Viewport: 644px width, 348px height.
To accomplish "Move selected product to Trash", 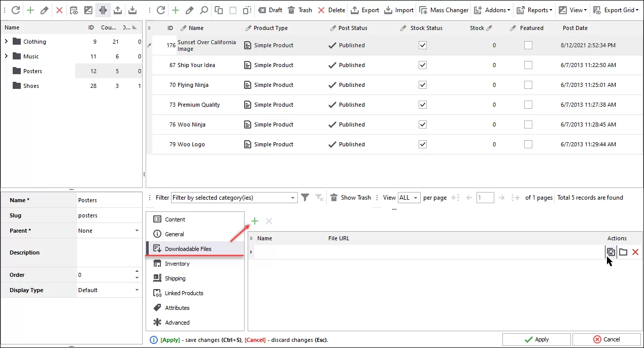I will point(300,10).
